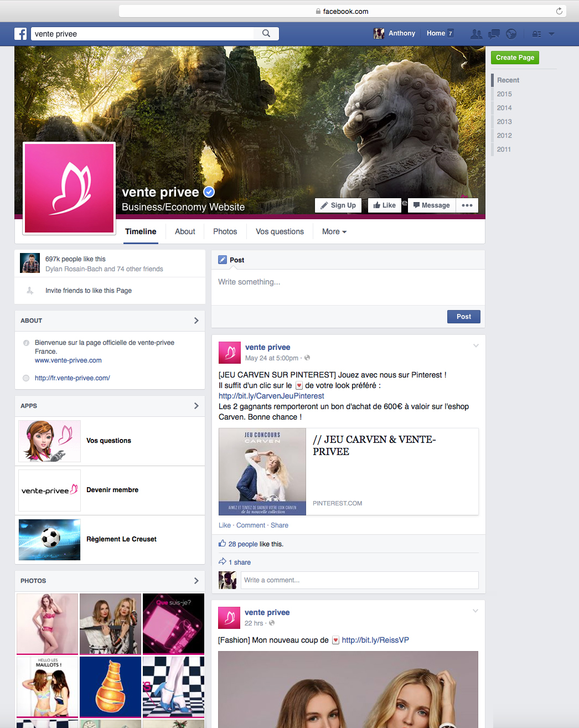This screenshot has width=579, height=728.
Task: Jump to 2011 in timeline navigator
Action: pos(504,149)
